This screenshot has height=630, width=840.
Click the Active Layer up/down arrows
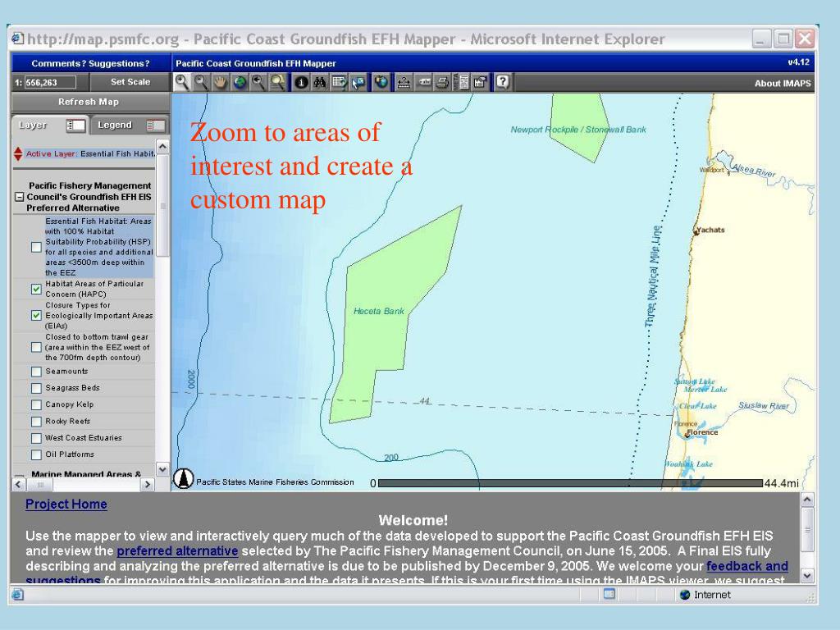(x=18, y=153)
